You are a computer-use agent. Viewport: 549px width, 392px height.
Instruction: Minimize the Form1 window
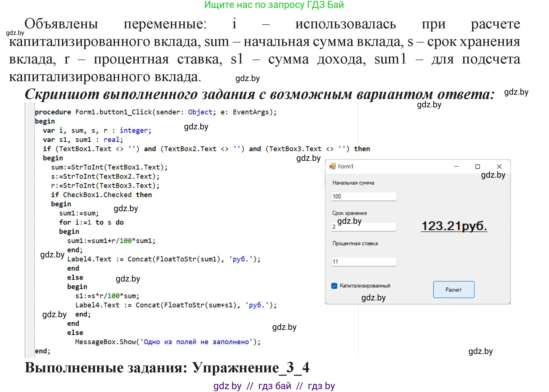coord(456,166)
